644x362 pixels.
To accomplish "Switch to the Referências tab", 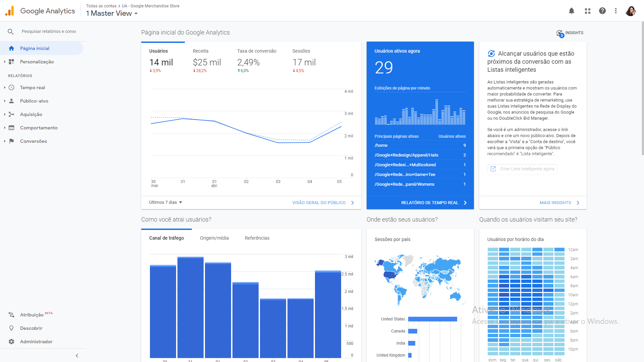I will [257, 238].
